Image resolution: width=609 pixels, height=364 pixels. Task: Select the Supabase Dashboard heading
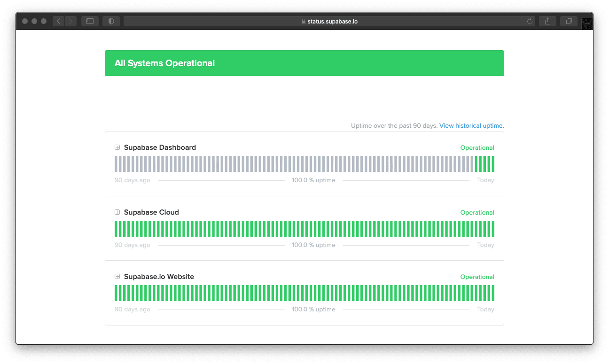160,147
